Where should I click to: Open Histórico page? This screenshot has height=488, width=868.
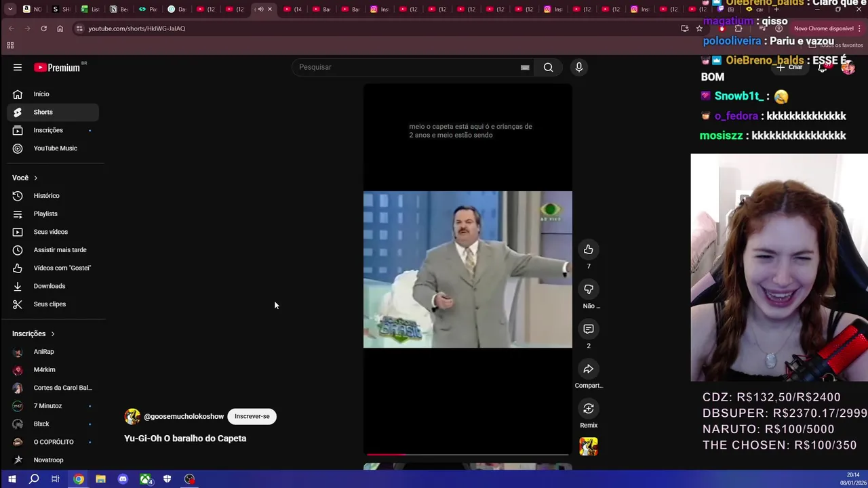tap(53, 196)
